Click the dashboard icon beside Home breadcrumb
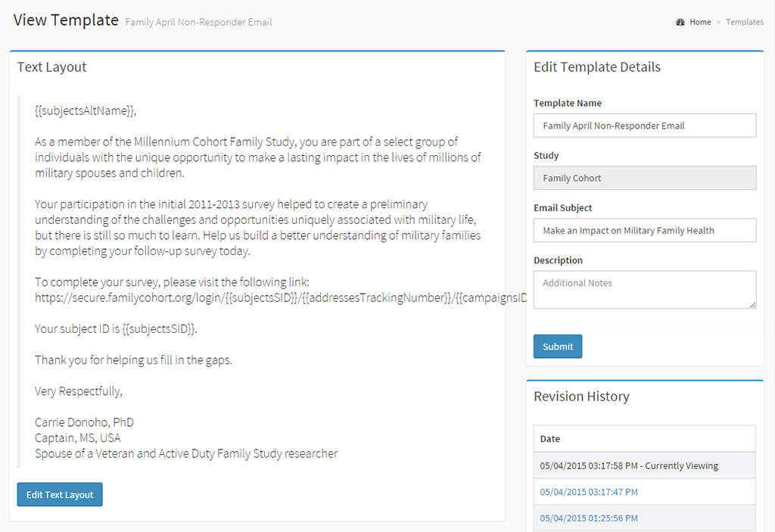Screen dimensions: 775x532 coord(680,22)
